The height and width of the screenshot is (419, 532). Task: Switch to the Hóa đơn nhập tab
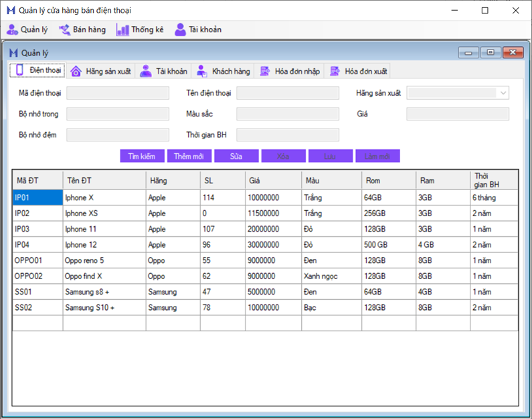coord(289,71)
